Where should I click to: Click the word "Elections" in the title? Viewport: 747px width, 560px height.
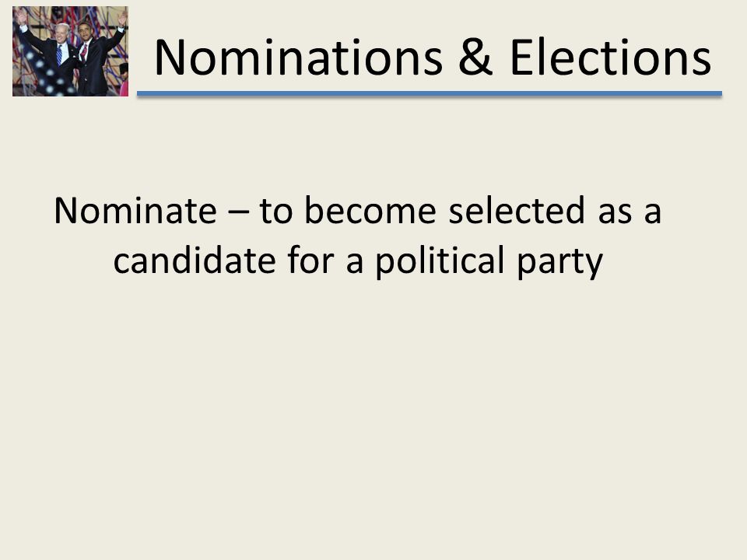(610, 58)
